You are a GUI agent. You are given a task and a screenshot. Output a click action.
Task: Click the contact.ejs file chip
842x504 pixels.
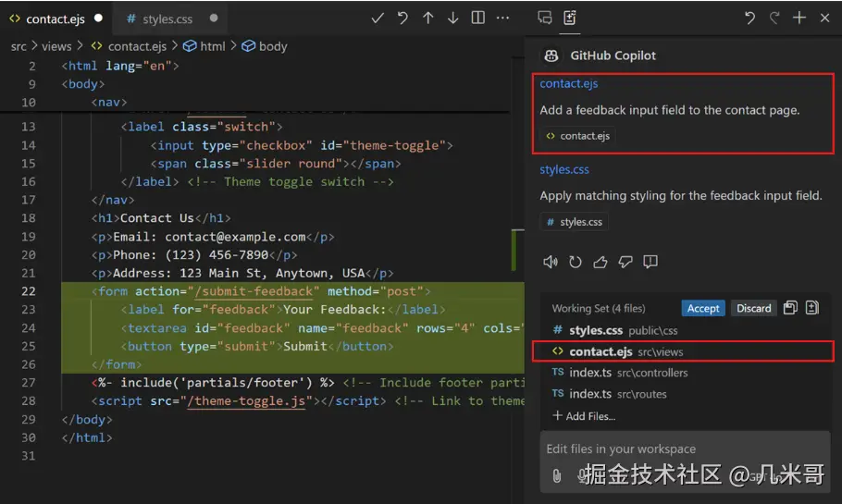coord(577,136)
